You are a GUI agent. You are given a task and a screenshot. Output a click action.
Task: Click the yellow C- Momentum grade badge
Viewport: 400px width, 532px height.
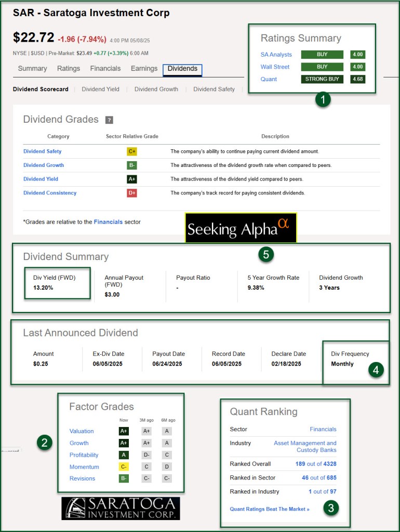pyautogui.click(x=123, y=466)
